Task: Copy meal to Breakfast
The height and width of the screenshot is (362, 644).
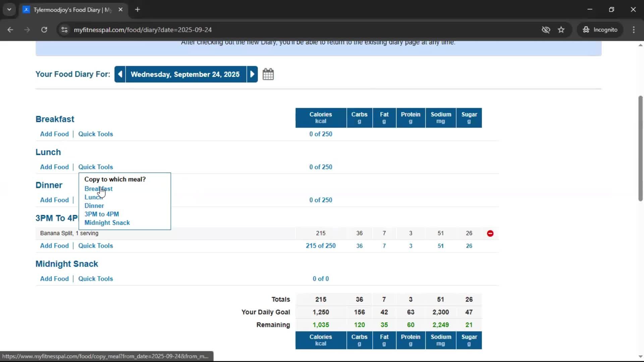Action: click(98, 189)
